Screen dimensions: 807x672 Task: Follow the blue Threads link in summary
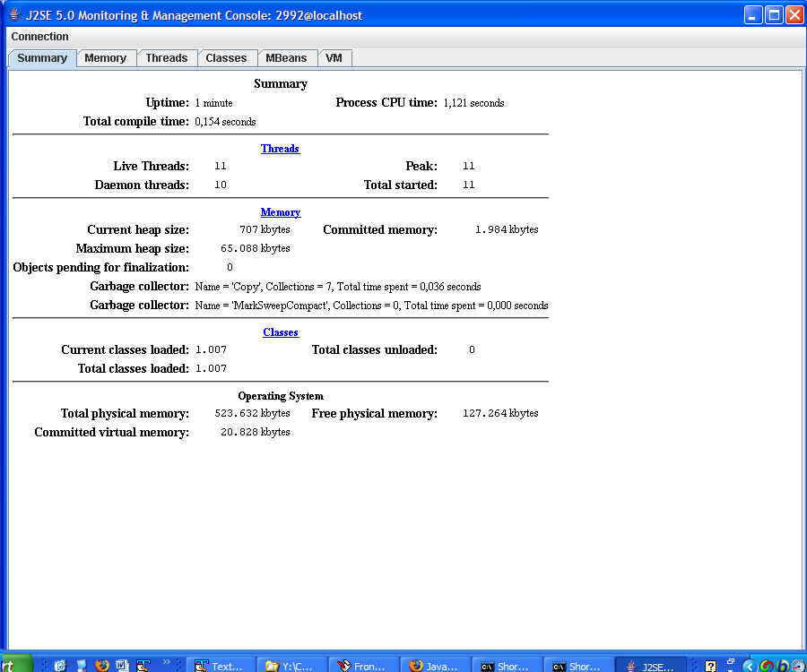pyautogui.click(x=280, y=149)
